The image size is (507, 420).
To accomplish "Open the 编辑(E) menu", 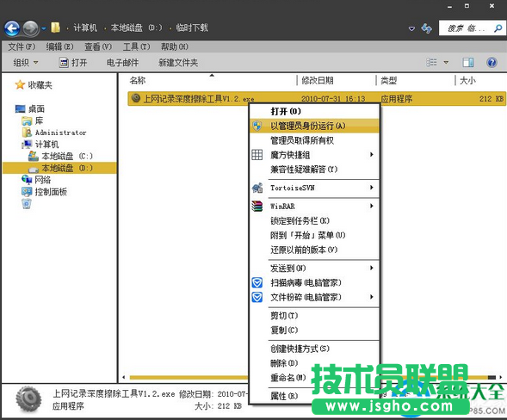I will (x=59, y=46).
